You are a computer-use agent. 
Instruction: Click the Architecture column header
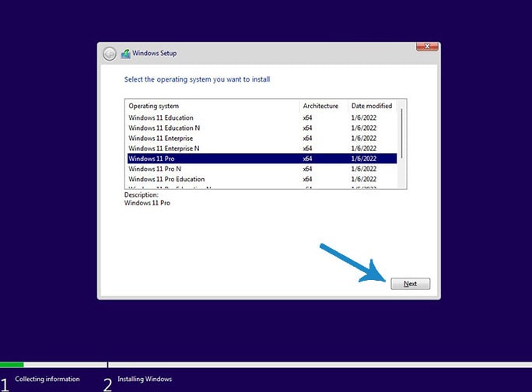pyautogui.click(x=322, y=106)
